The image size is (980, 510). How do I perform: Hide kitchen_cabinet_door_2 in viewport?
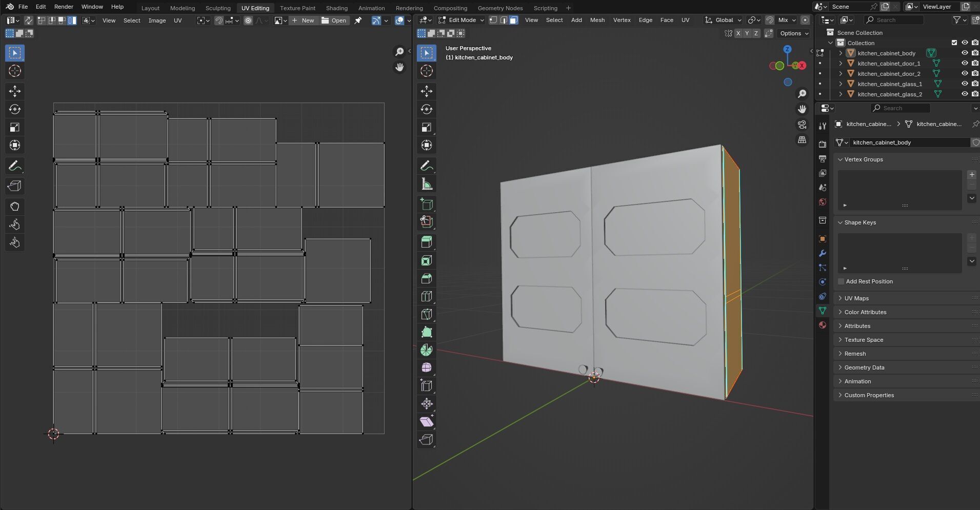tap(964, 73)
